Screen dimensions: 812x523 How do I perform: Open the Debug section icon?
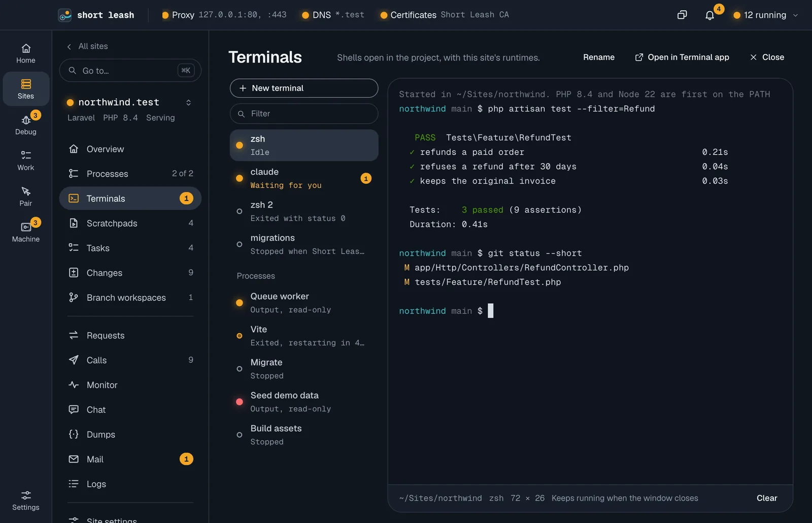coord(26,120)
